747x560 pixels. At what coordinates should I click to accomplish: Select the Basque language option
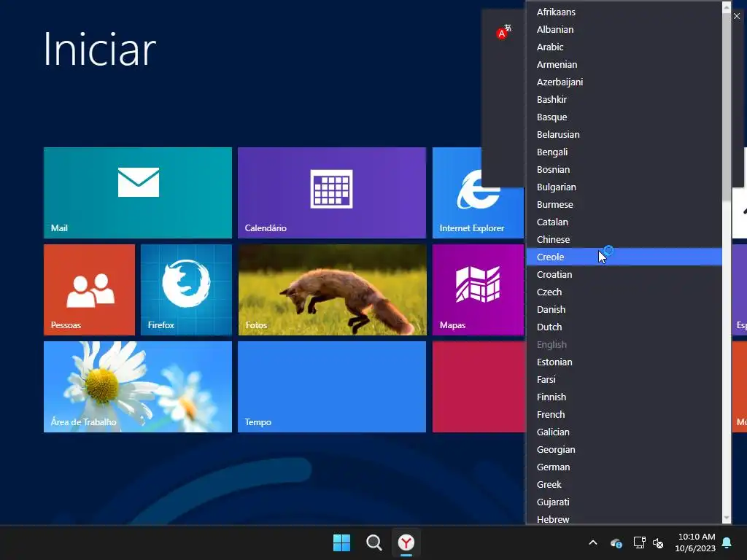(624, 117)
